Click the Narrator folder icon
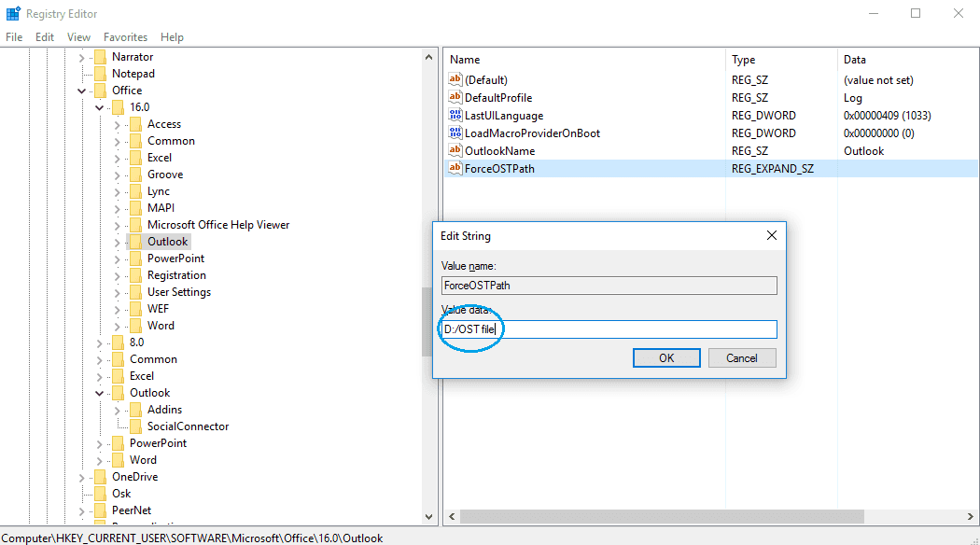 click(100, 57)
